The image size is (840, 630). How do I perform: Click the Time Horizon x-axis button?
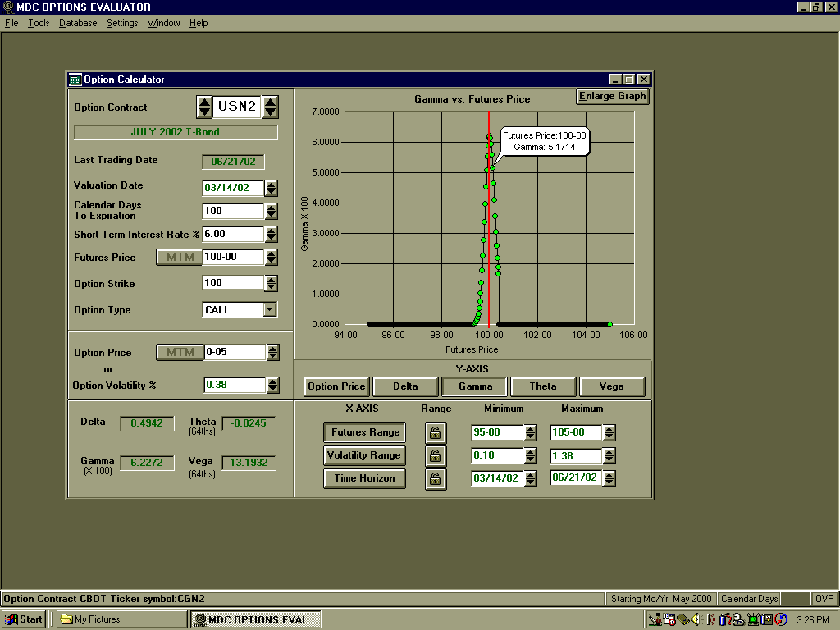[x=364, y=478]
